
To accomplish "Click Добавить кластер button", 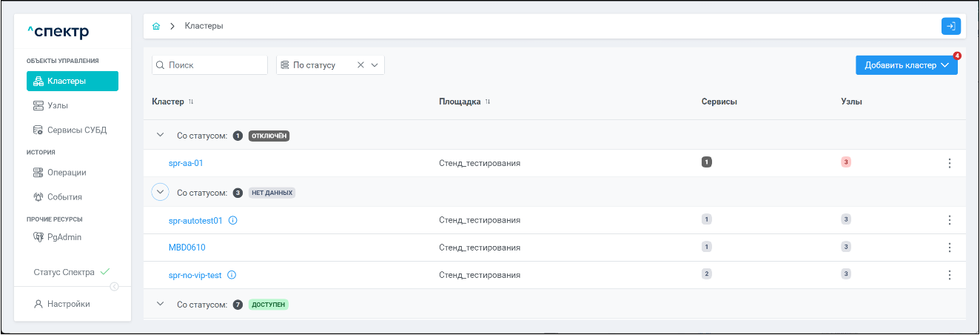I will 906,65.
